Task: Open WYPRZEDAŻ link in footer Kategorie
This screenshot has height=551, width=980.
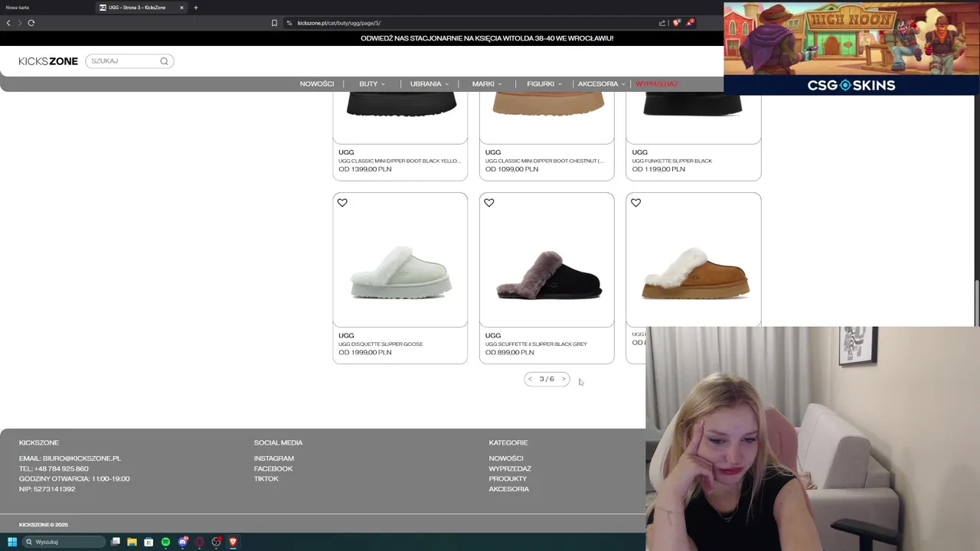Action: (510, 468)
